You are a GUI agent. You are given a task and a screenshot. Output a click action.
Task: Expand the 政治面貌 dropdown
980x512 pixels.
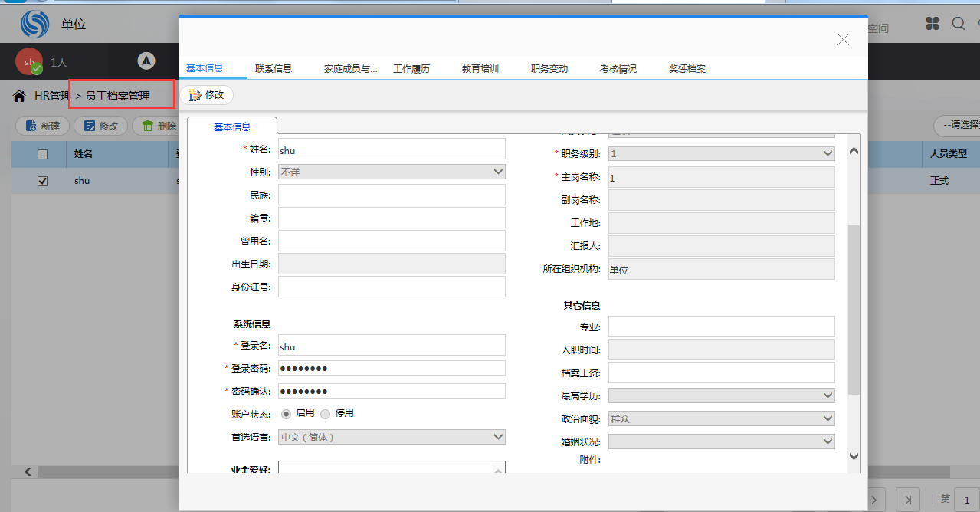click(x=721, y=418)
